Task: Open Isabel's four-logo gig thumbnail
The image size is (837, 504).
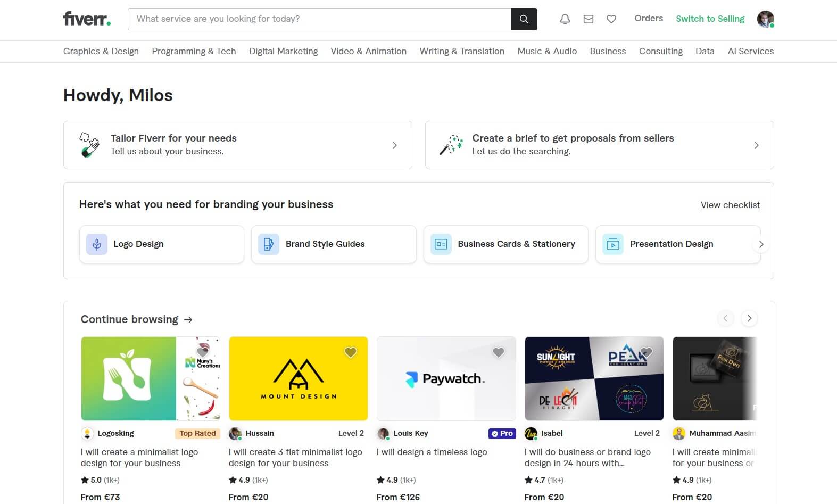Action: [x=594, y=378]
